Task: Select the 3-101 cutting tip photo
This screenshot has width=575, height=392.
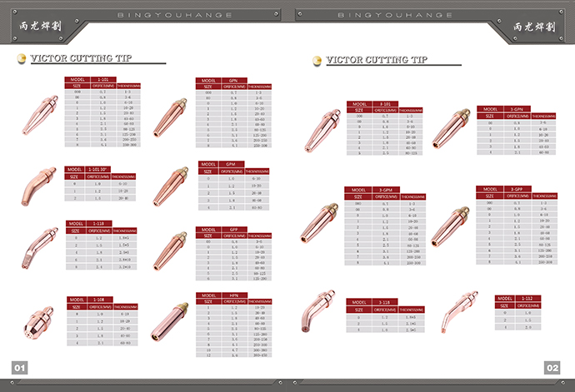Action: 322,131
